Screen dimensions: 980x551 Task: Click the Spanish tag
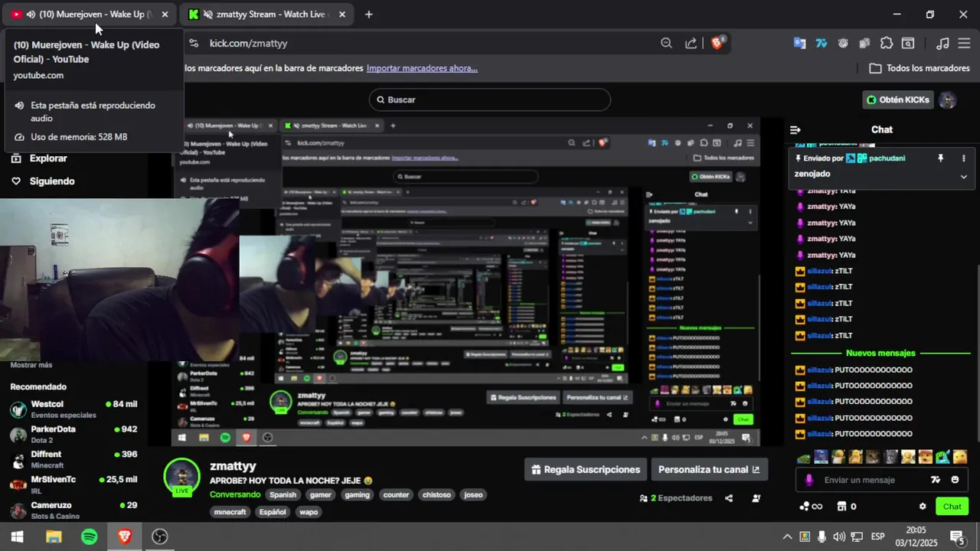coord(283,495)
